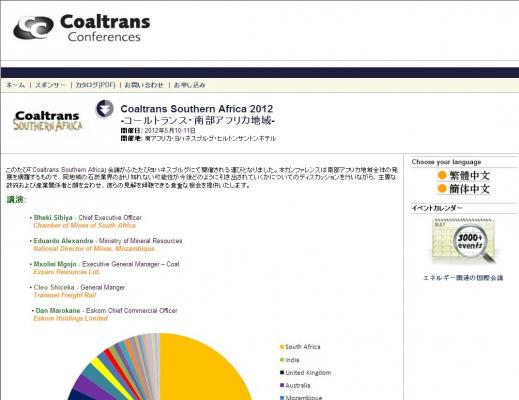Click the Coaltrans Southern Africa event logo
519x400 pixels.
click(47, 121)
